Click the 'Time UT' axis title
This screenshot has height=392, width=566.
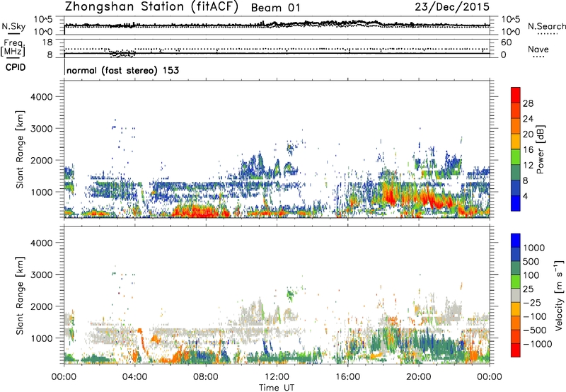tap(277, 388)
